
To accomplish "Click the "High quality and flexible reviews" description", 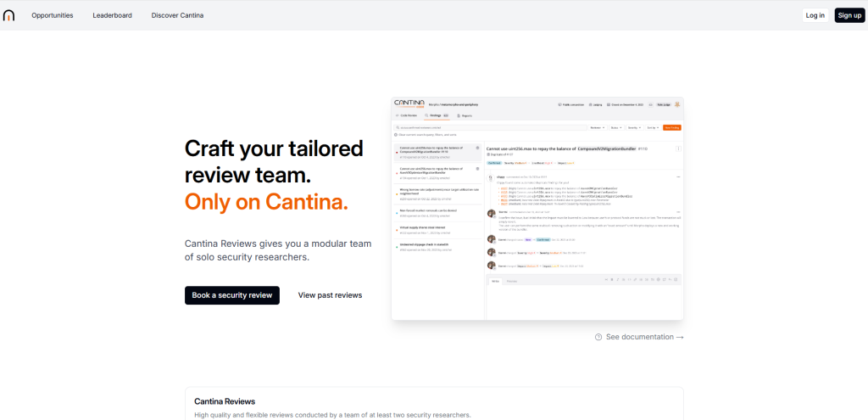I will click(x=332, y=415).
